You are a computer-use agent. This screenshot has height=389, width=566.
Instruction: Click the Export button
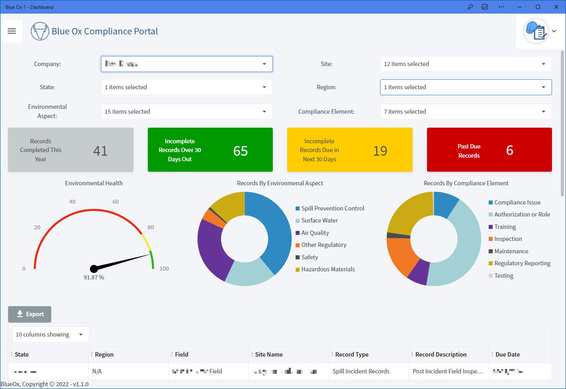(x=30, y=314)
